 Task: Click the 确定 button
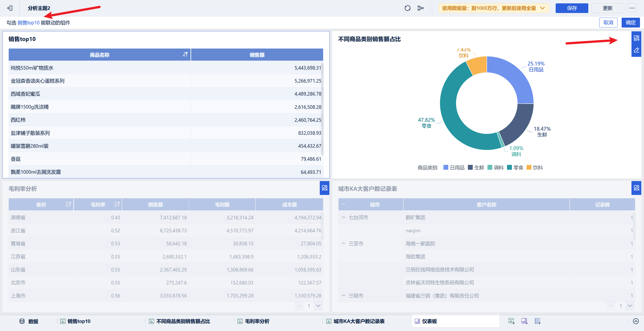click(630, 23)
